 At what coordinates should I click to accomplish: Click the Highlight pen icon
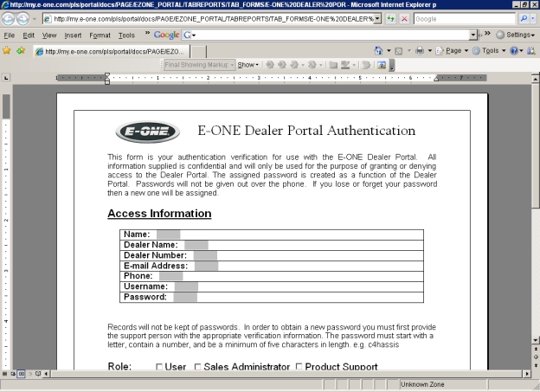(x=345, y=65)
